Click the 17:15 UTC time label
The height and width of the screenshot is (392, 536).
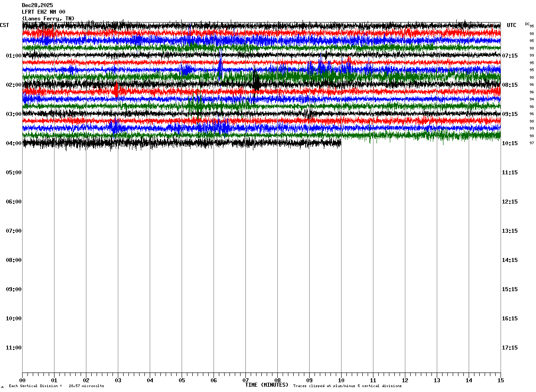[x=510, y=348]
